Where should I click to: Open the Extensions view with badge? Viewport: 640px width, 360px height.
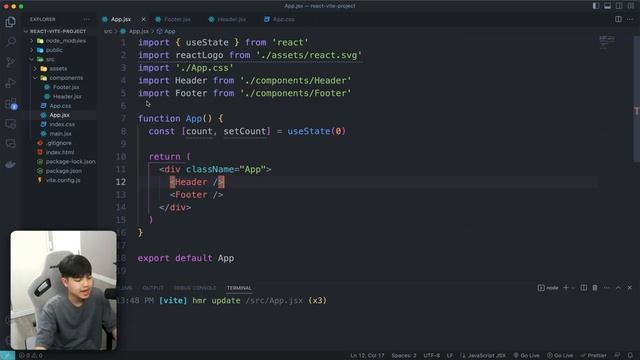[x=11, y=104]
